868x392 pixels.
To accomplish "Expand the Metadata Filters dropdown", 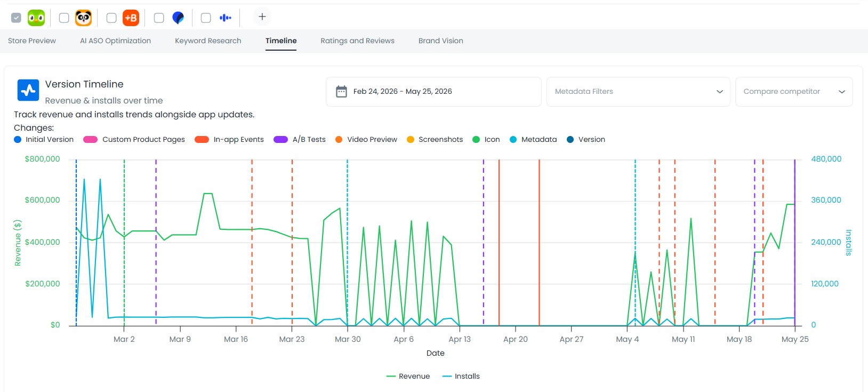I will point(638,92).
